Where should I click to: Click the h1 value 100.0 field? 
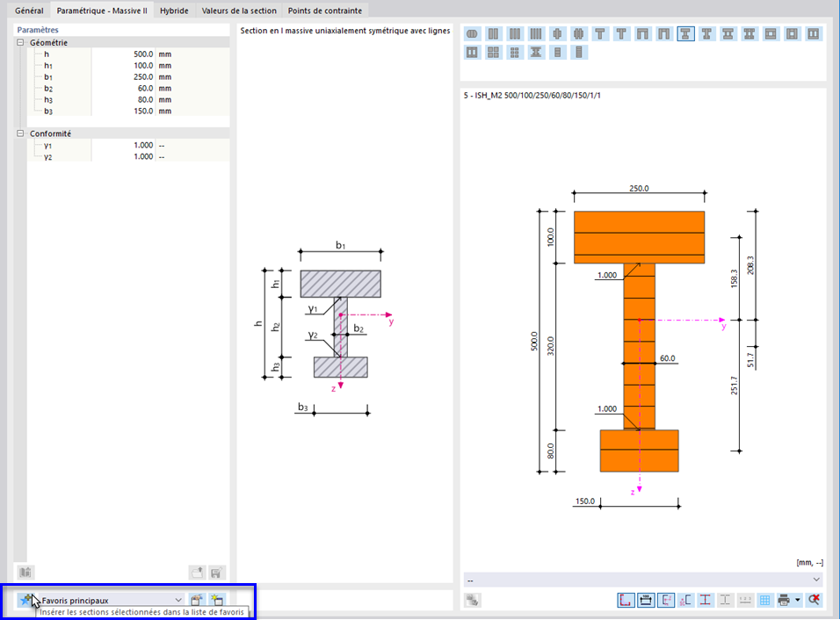click(x=123, y=65)
